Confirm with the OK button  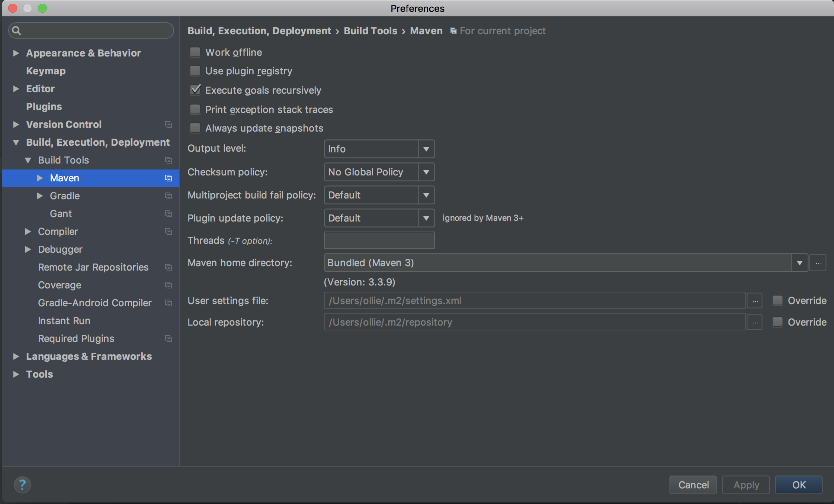tap(798, 485)
